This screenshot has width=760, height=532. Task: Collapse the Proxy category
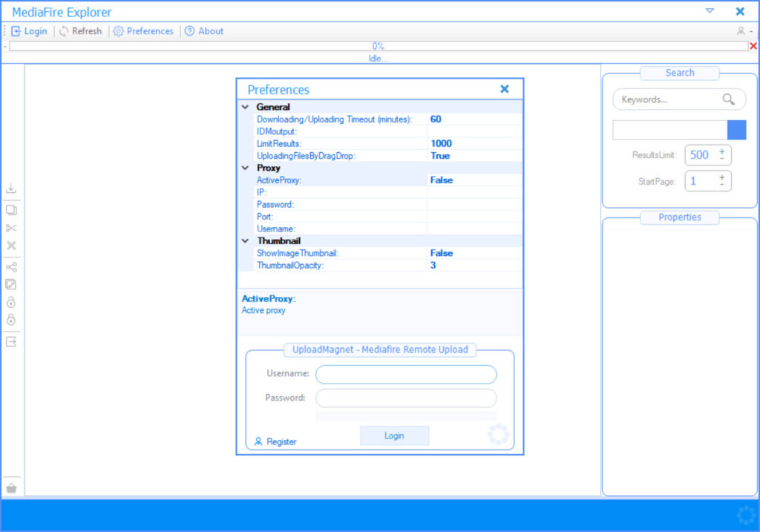[x=245, y=168]
